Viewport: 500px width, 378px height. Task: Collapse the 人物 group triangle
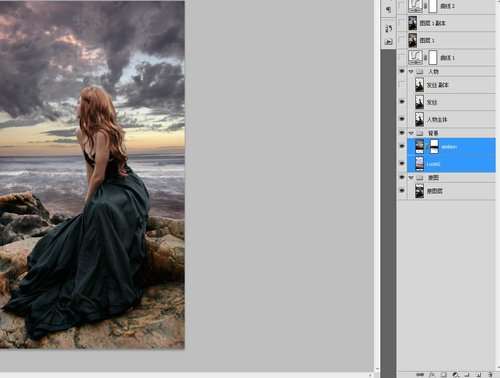411,71
